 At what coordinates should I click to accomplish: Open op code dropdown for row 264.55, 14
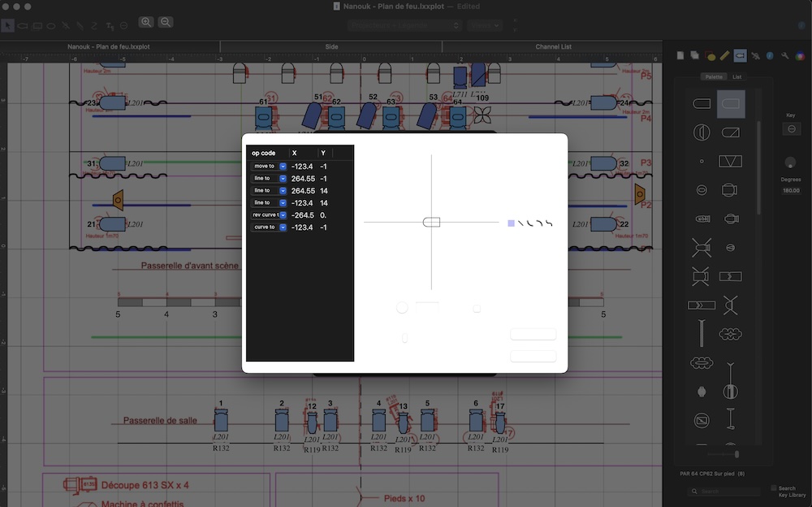[x=268, y=191]
